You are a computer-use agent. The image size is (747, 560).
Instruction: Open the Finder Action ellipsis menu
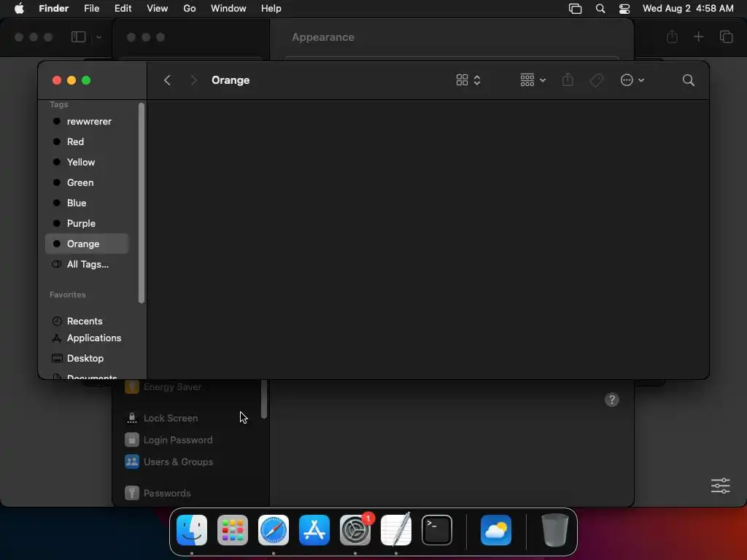pyautogui.click(x=632, y=80)
